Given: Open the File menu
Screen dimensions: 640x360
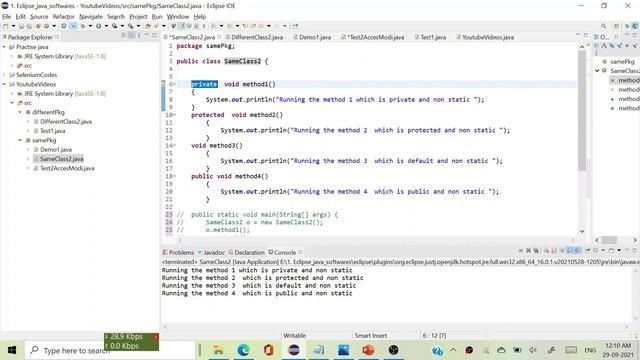Looking at the screenshot, I should click(x=7, y=17).
